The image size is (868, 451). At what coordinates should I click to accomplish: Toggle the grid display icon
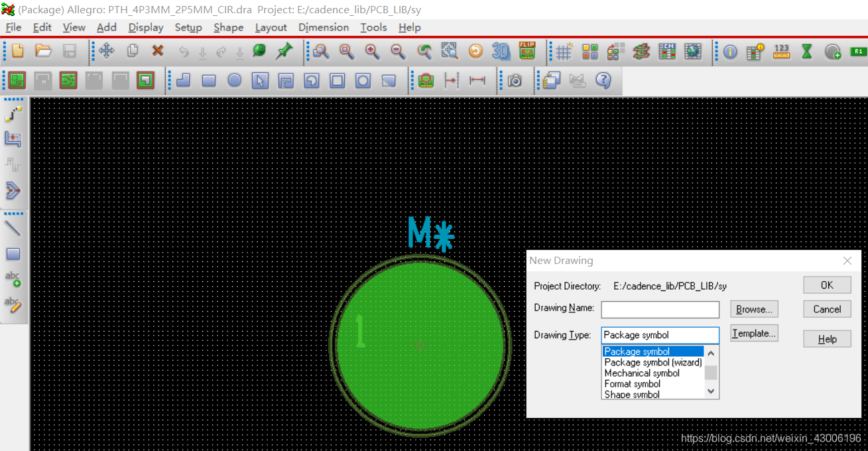pos(564,51)
